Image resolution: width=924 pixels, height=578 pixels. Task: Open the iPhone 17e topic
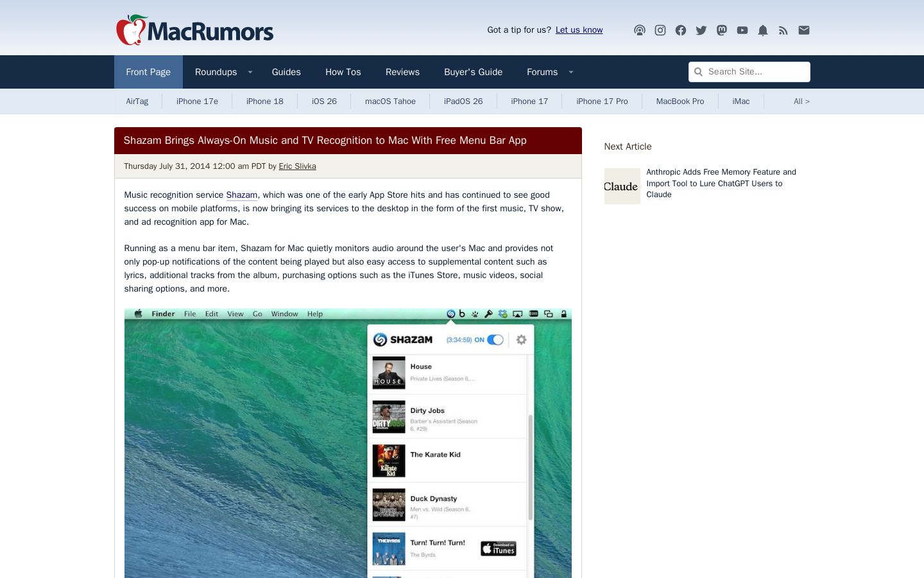197,101
